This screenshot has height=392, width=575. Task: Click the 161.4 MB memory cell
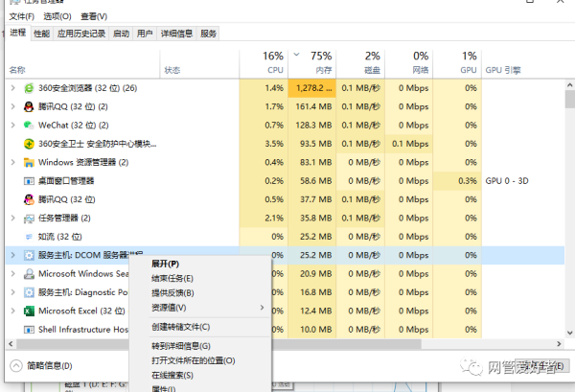(312, 106)
